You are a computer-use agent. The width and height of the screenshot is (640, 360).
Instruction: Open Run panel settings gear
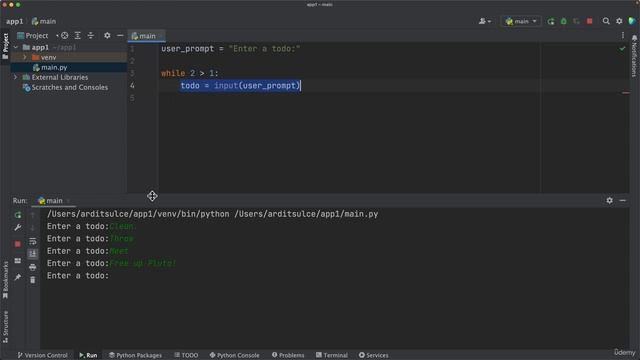tap(609, 200)
